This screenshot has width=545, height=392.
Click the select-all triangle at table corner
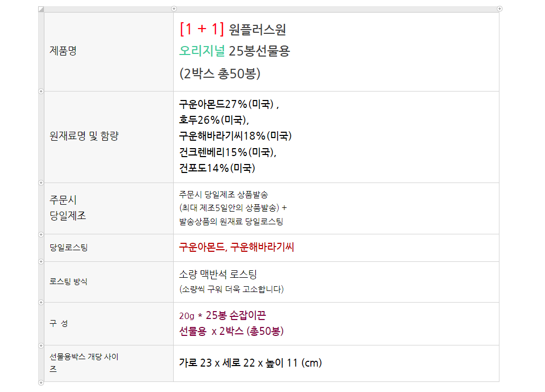41,9
